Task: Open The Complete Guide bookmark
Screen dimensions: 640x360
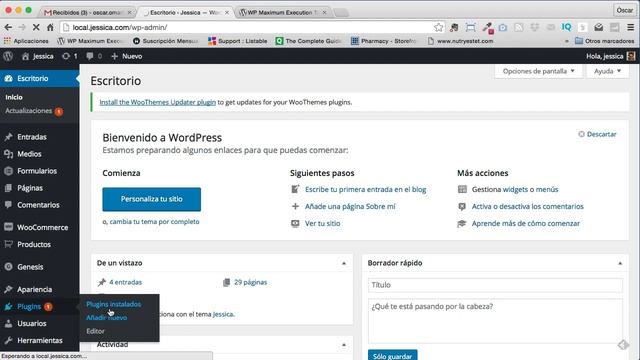Action: (308, 41)
